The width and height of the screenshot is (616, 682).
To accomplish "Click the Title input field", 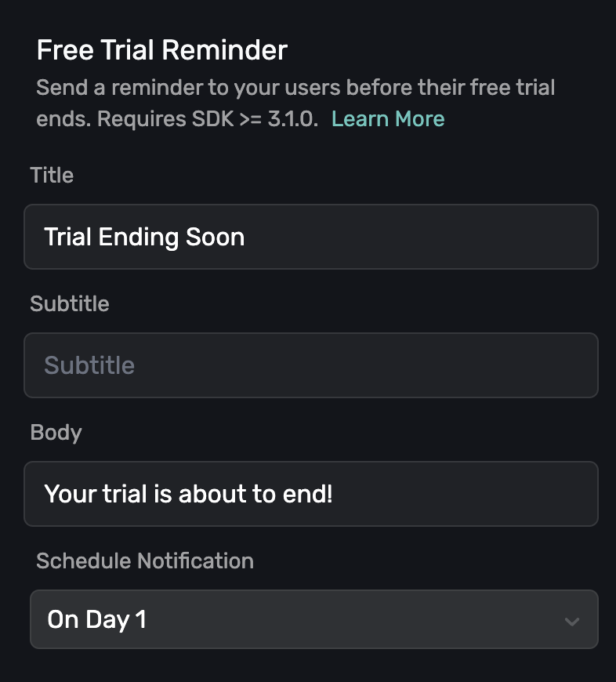I will click(x=311, y=237).
